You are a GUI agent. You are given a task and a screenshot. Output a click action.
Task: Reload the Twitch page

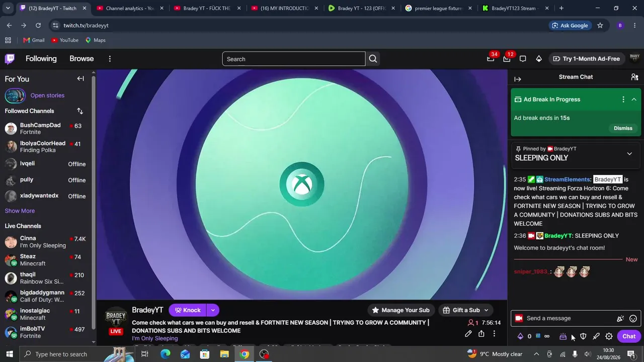[x=38, y=25]
